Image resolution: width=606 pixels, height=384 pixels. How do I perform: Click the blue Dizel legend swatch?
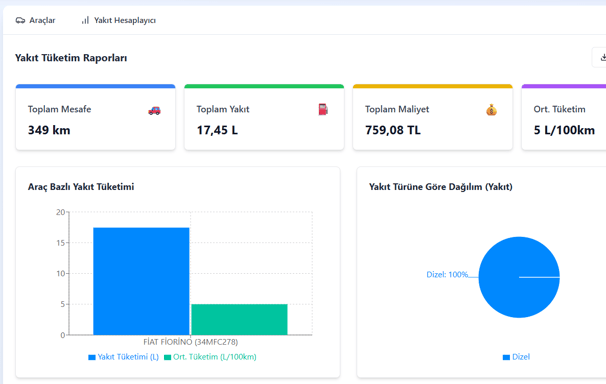coord(506,357)
